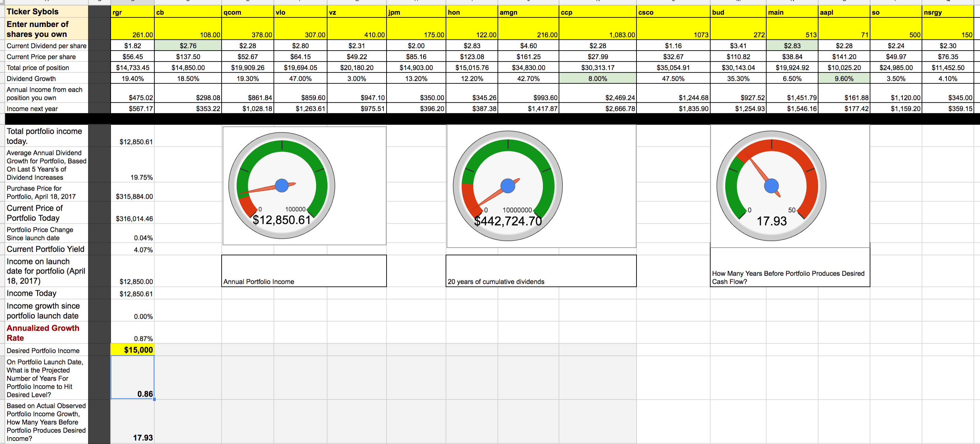The height and width of the screenshot is (444, 980).
Task: Click the ccp shares cell showing 1,083.00
Action: pyautogui.click(x=597, y=34)
